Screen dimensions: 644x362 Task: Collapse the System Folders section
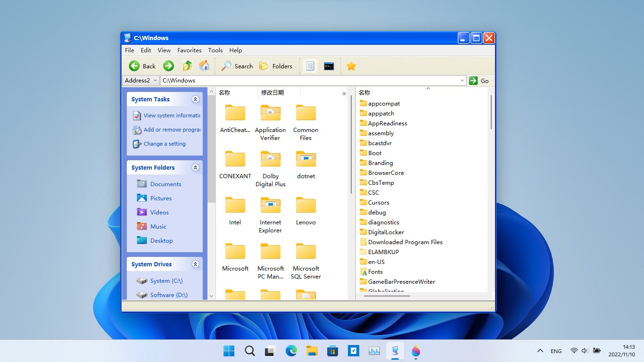pos(195,168)
